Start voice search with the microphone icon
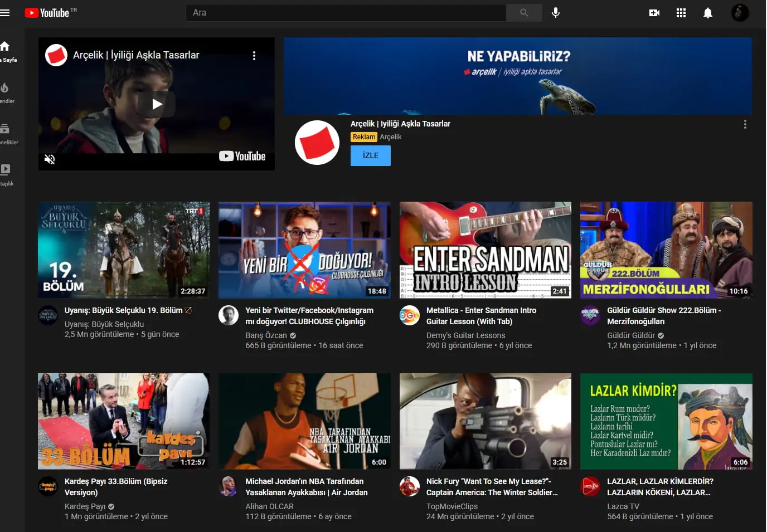Screen dimensions: 767x532 [555, 12]
